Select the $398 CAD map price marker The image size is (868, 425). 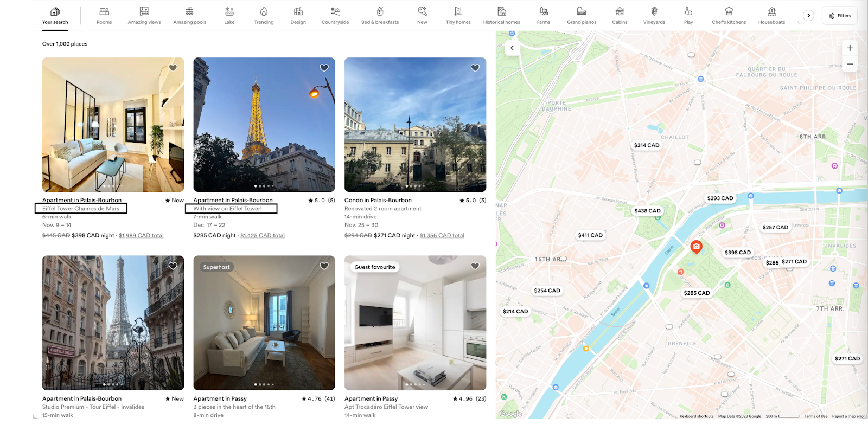[738, 253]
